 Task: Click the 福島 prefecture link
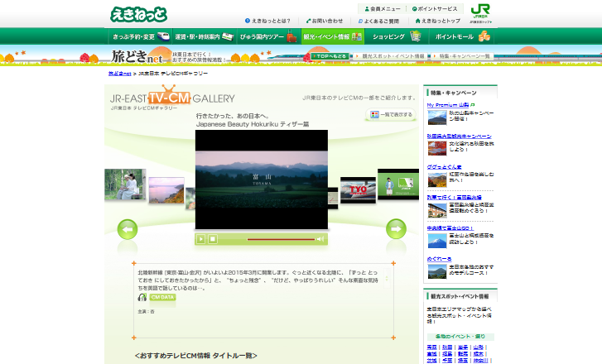click(x=447, y=354)
